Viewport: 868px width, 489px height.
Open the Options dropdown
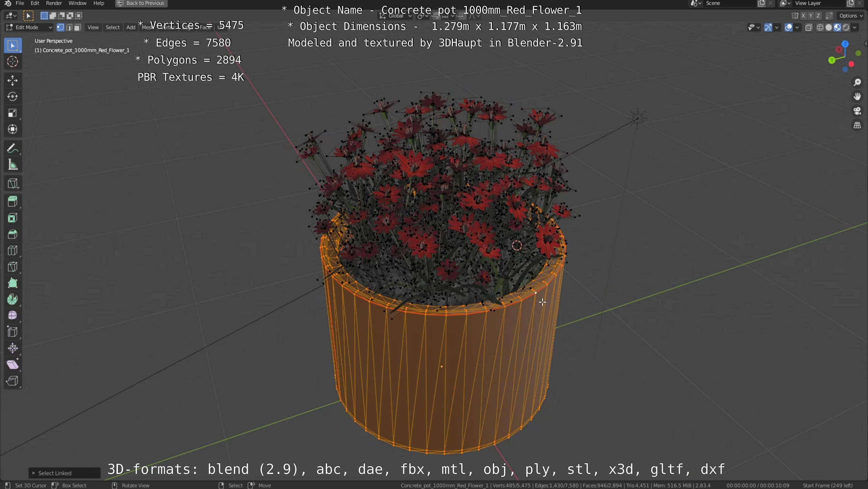851,16
